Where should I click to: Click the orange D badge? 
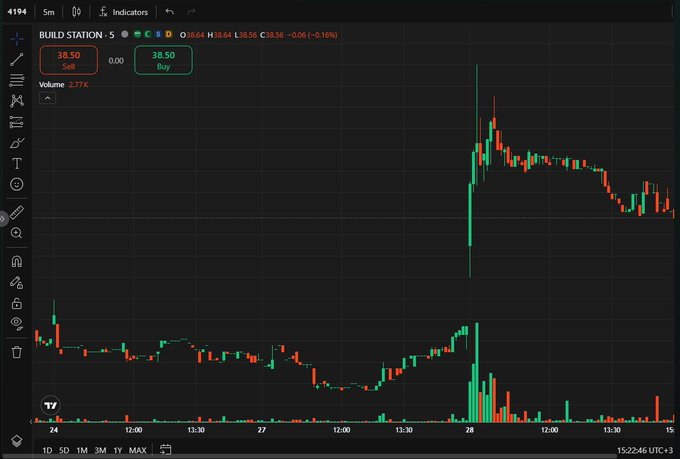[x=169, y=34]
